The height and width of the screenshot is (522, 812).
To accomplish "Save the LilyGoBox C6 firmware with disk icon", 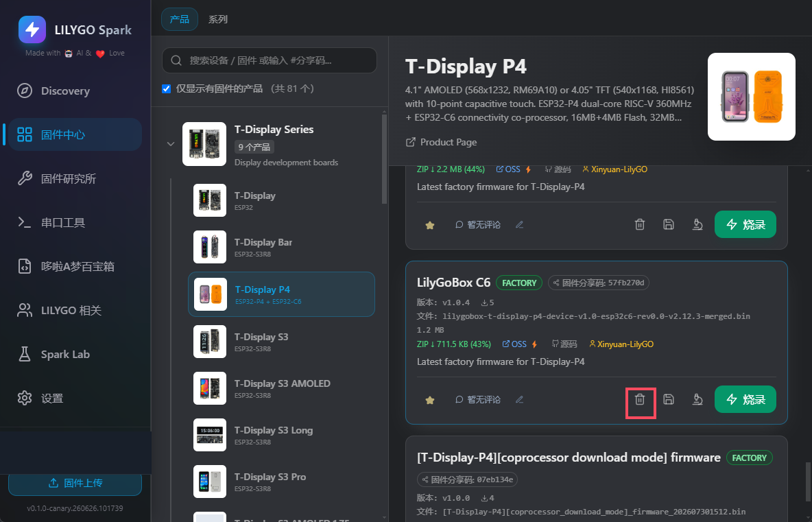I will click(669, 399).
